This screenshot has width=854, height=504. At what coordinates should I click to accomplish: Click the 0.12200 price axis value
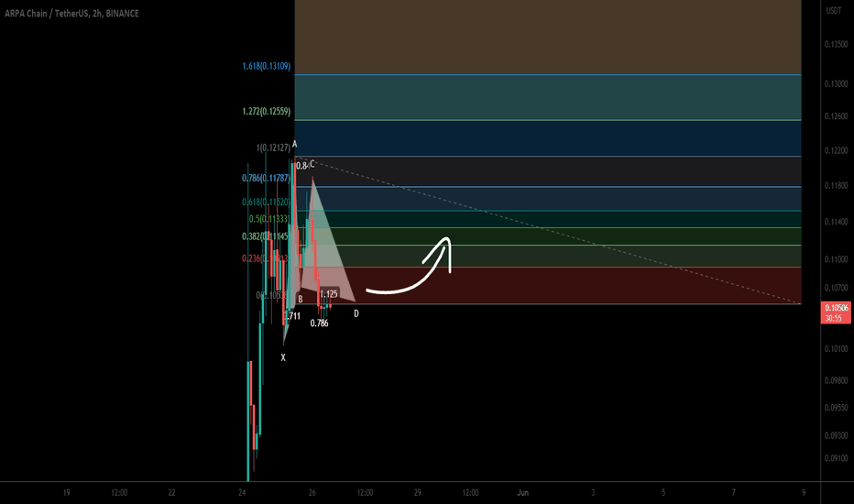(836, 150)
